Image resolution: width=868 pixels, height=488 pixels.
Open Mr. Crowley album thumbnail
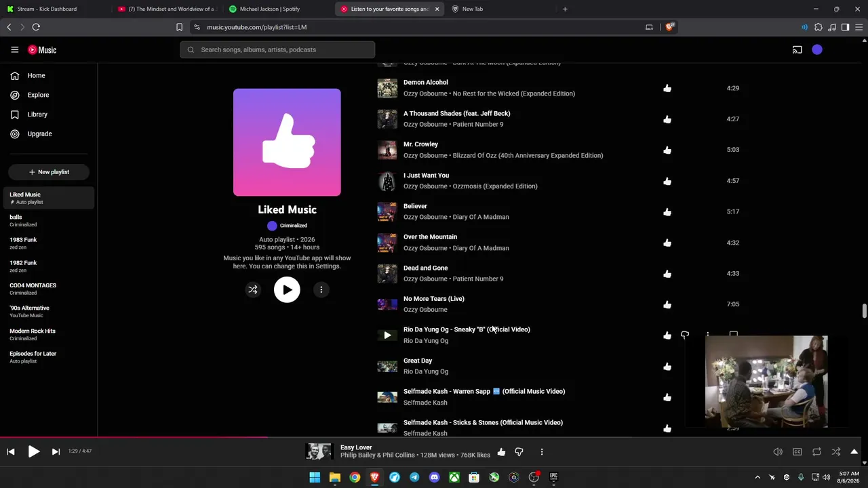click(387, 150)
